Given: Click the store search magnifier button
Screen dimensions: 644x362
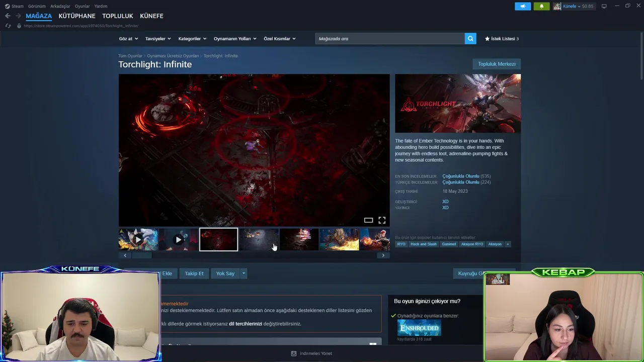Looking at the screenshot, I should [x=470, y=39].
